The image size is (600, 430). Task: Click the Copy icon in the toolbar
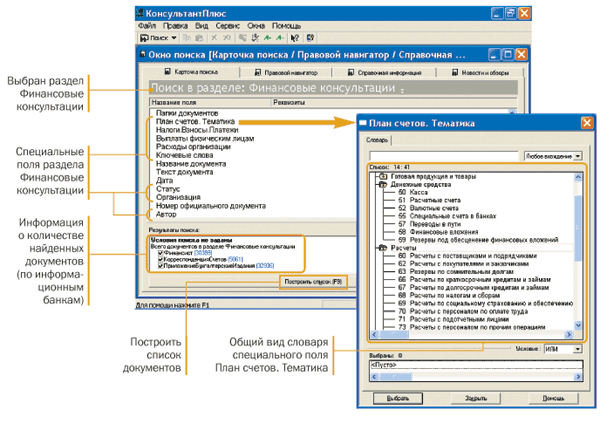187,38
